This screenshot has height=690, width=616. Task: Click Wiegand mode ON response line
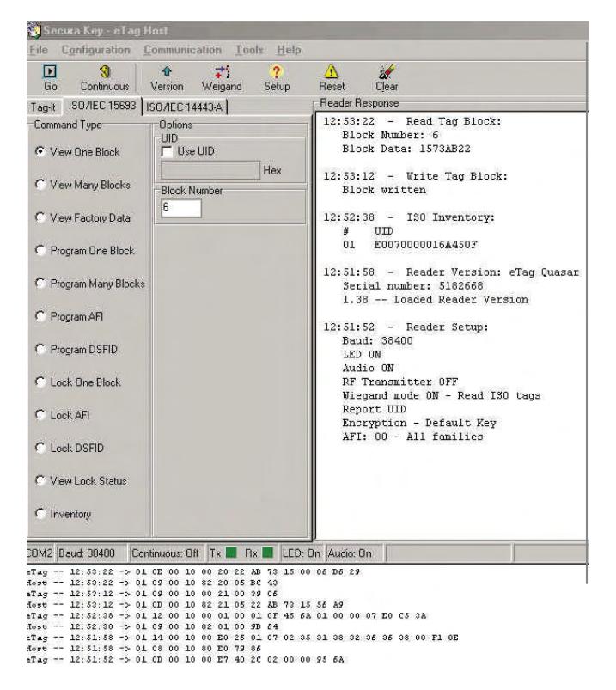click(x=442, y=395)
